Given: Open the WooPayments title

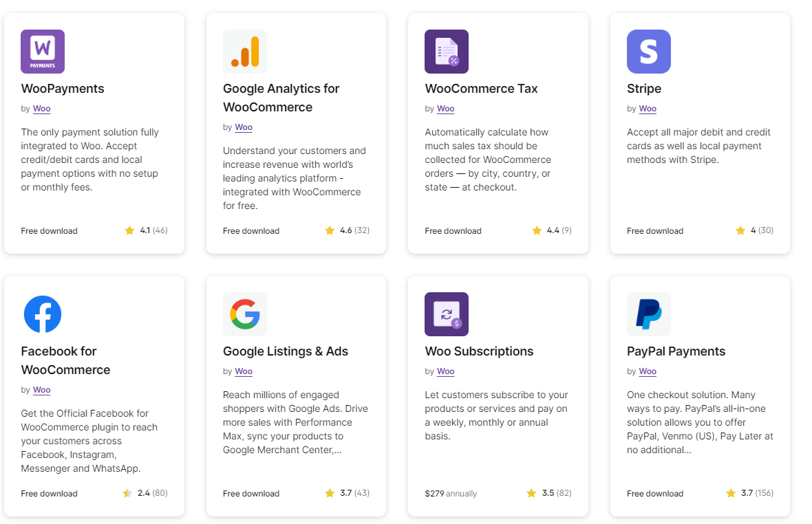Looking at the screenshot, I should coord(63,89).
